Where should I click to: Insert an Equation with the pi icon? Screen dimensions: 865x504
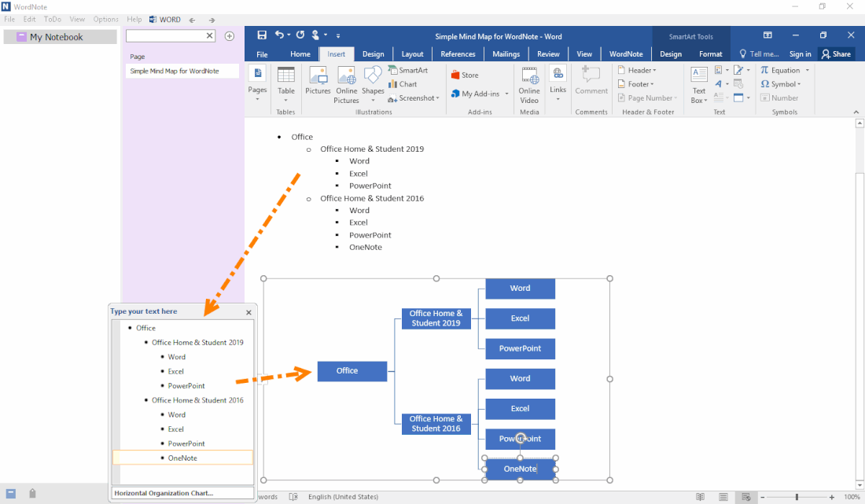coord(780,70)
